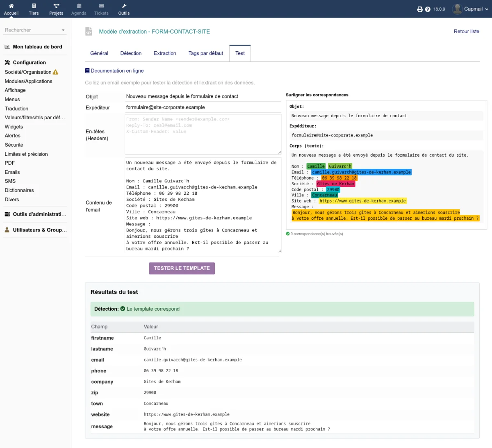Switch to the Détection tab
The height and width of the screenshot is (448, 492).
pos(131,53)
